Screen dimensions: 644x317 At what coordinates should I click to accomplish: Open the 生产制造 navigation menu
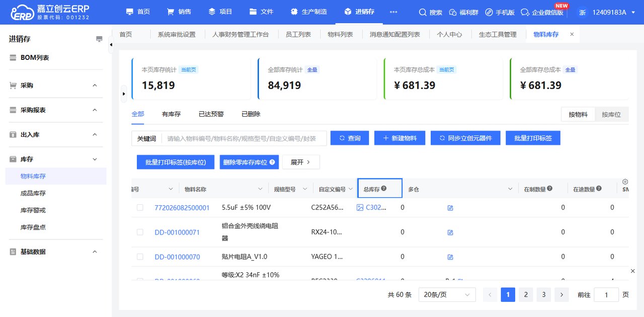pos(308,12)
